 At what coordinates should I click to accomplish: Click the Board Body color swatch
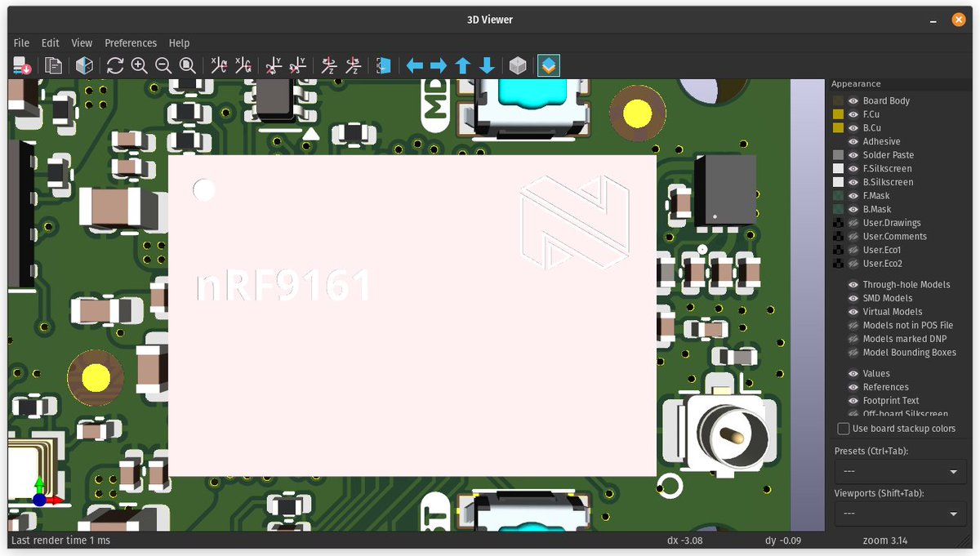coord(838,101)
